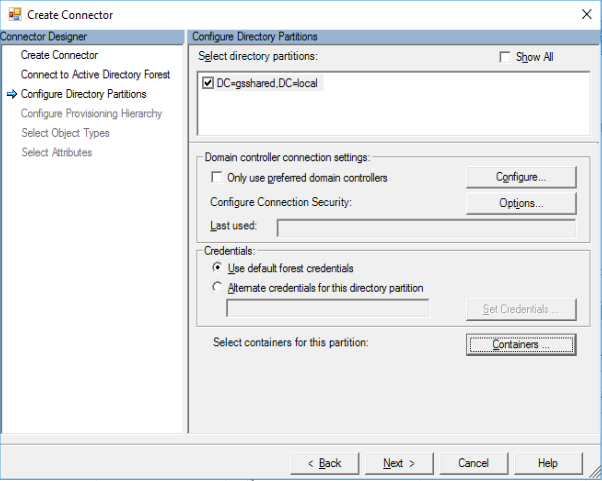Open connection security Options
This screenshot has width=602, height=481.
point(521,203)
